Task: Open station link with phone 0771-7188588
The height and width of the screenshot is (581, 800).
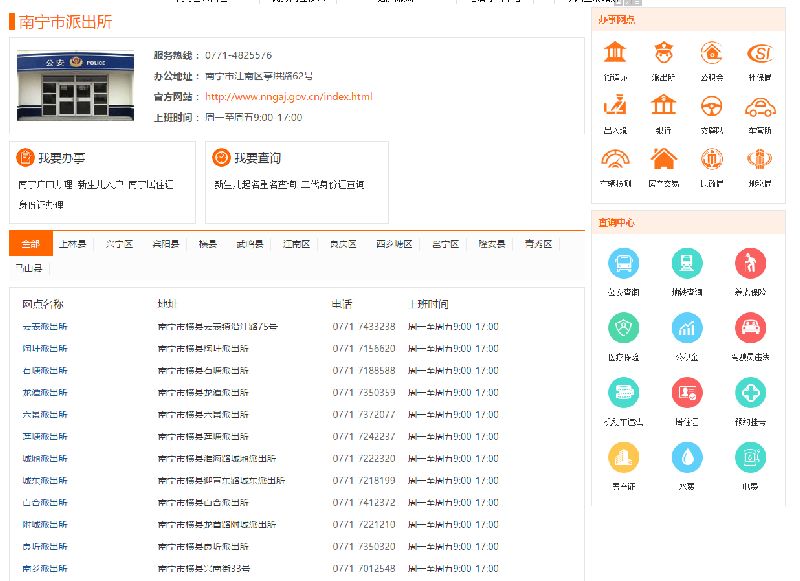Action: click(45, 370)
